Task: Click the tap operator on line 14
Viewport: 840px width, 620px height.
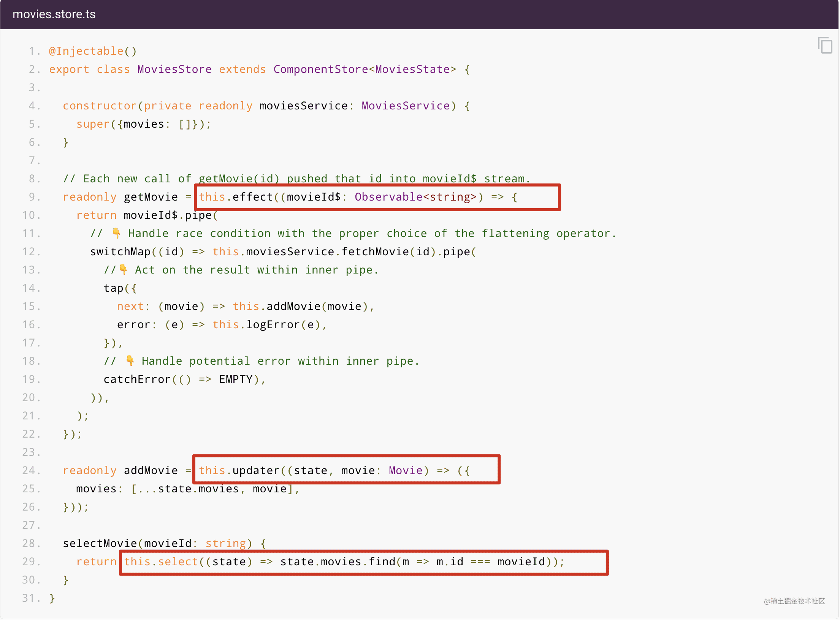Action: click(113, 288)
